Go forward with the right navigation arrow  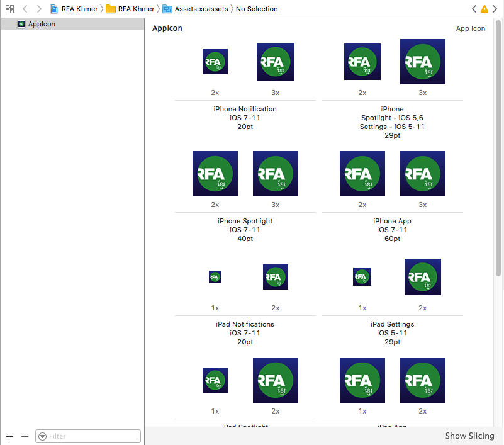(39, 9)
